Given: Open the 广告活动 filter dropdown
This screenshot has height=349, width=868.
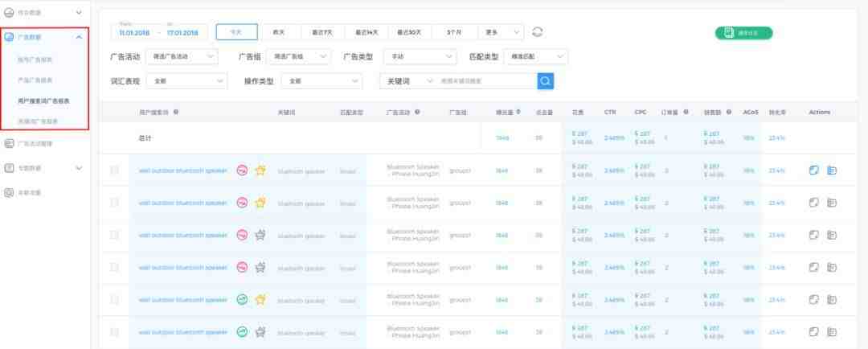Looking at the screenshot, I should (x=183, y=56).
